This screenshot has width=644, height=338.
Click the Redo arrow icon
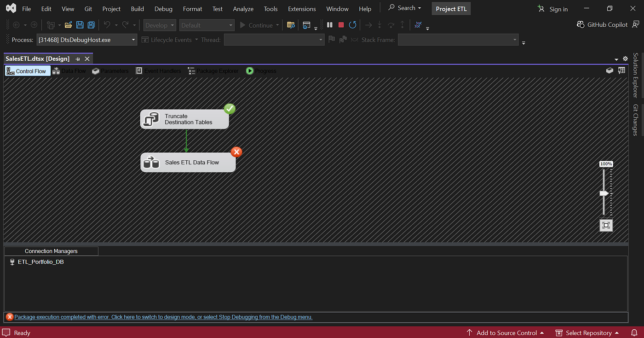(125, 25)
